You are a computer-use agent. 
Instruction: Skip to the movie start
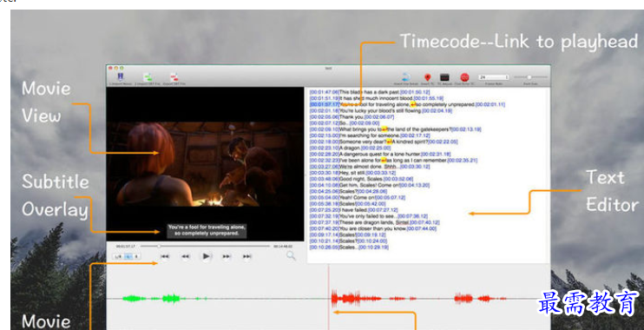coord(165,256)
